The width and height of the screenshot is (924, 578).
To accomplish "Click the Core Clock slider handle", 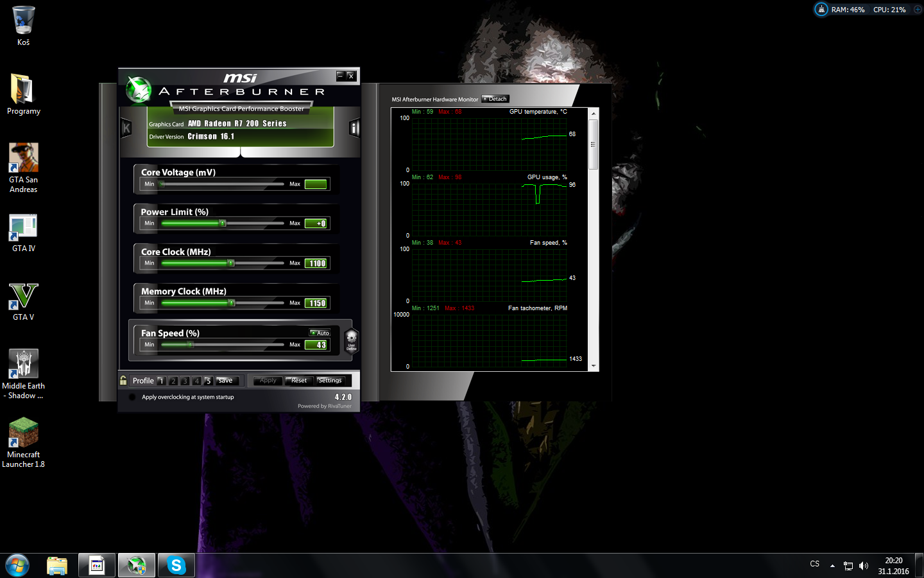I will pyautogui.click(x=231, y=263).
